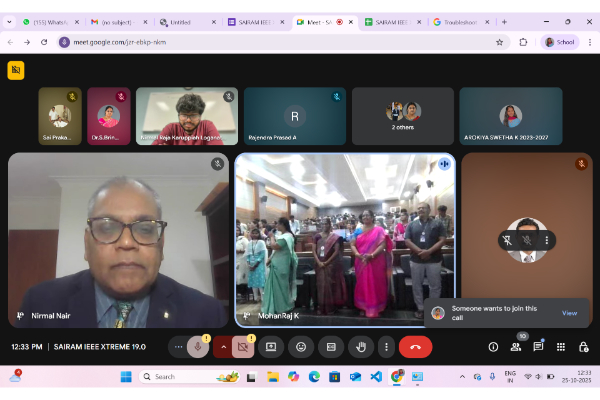
Task: Open meeting details info icon
Action: 493,347
